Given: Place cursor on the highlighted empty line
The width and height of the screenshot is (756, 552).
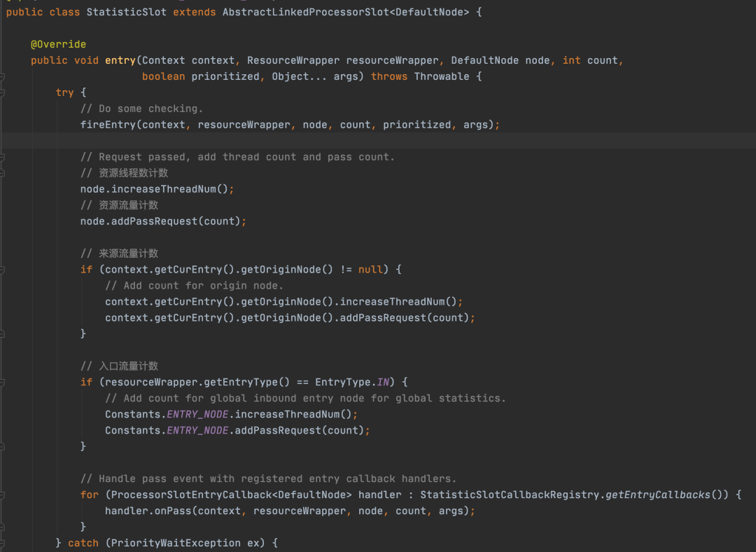Looking at the screenshot, I should [x=378, y=140].
